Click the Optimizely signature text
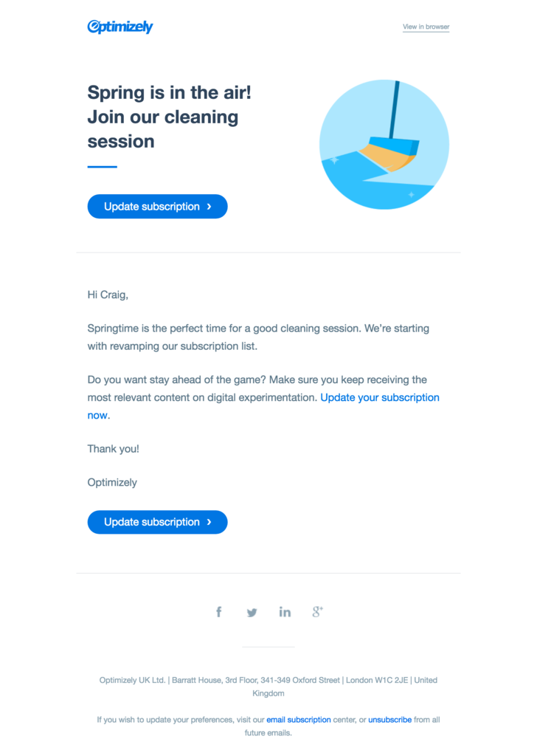This screenshot has width=537, height=756. click(x=112, y=482)
